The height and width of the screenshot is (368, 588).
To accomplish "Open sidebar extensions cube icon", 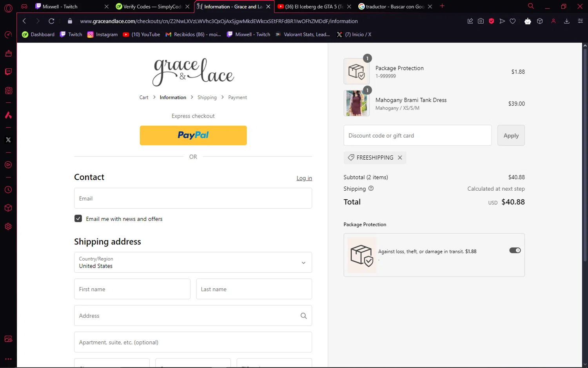I will (8, 208).
